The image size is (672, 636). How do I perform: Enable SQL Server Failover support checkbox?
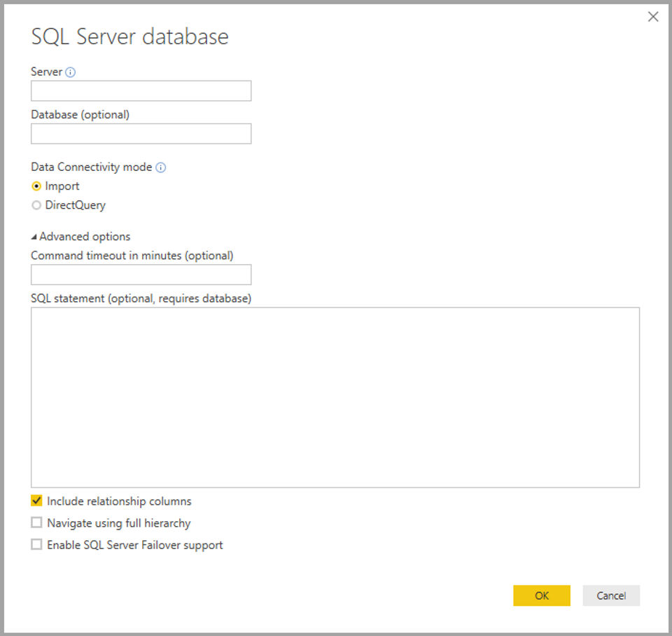(x=37, y=545)
